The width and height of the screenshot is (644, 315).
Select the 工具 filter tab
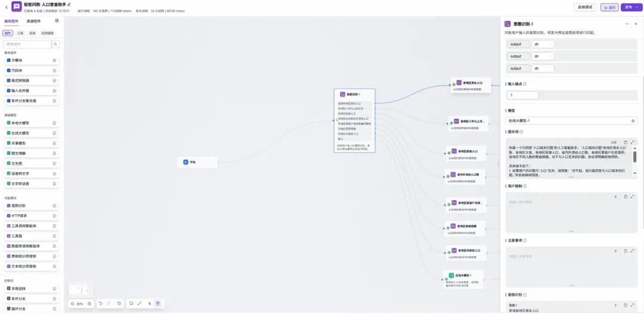(20, 33)
